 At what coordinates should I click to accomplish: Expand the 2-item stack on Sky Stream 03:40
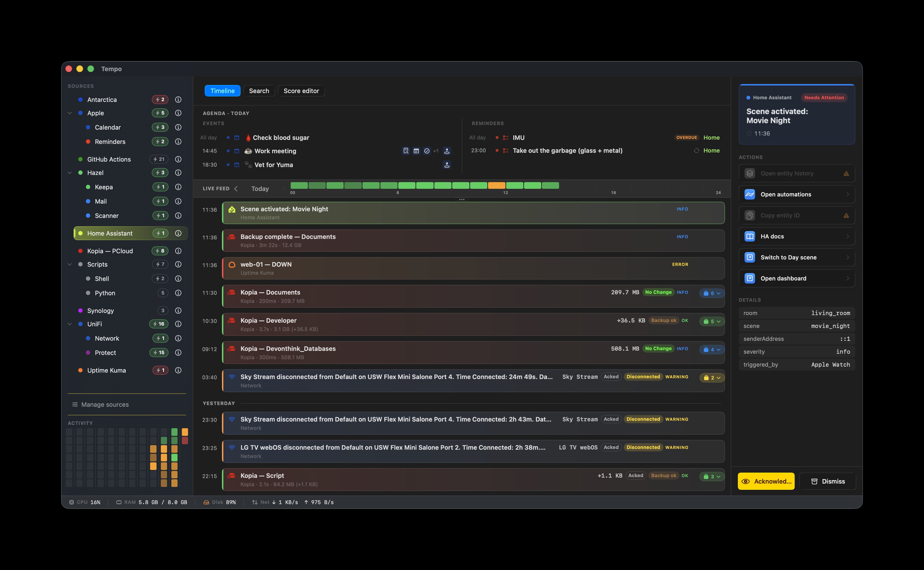point(712,378)
